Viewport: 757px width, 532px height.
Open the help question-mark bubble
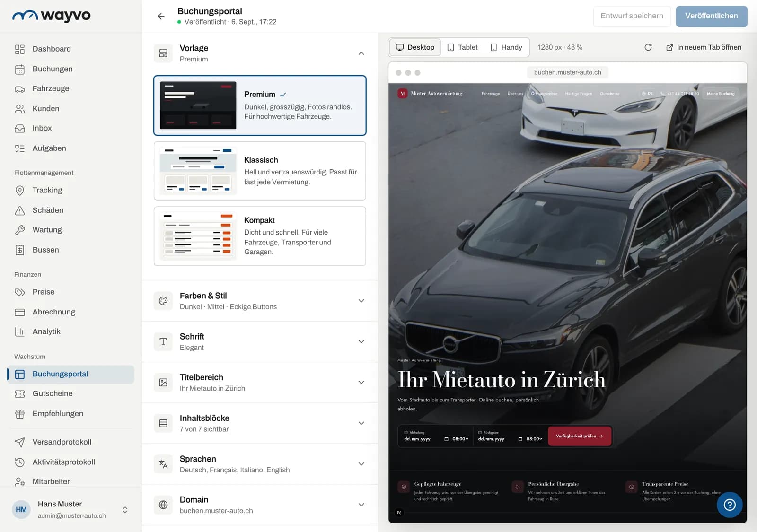(730, 505)
